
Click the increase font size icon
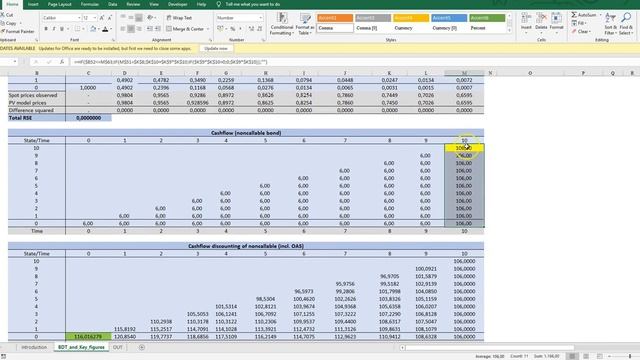pos(102,18)
